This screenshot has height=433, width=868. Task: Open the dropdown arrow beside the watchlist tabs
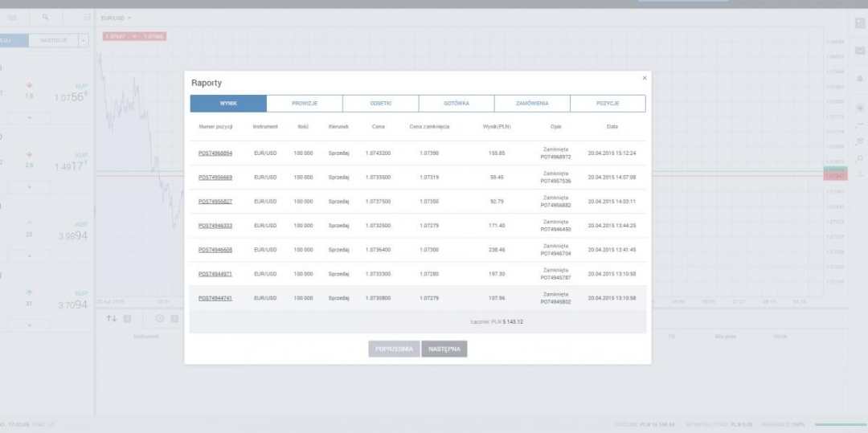pos(83,40)
